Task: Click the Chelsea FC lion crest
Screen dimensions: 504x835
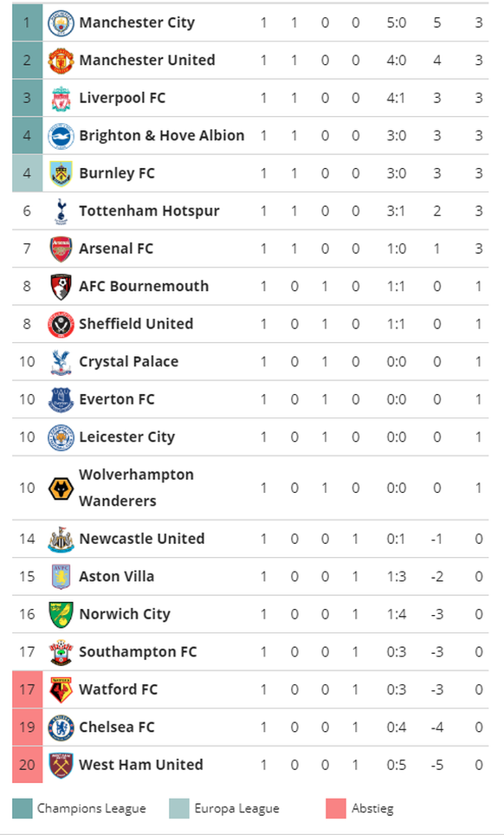Action: [61, 728]
